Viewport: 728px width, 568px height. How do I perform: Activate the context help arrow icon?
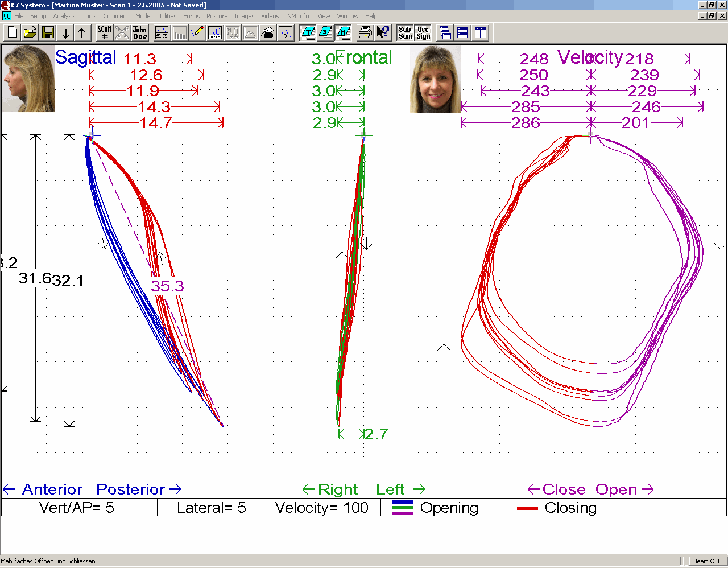(383, 33)
